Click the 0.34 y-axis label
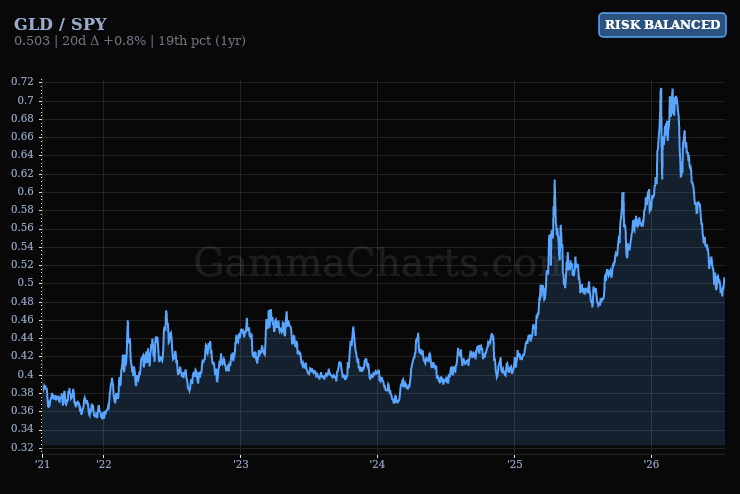The width and height of the screenshot is (740, 494). pyautogui.click(x=23, y=429)
